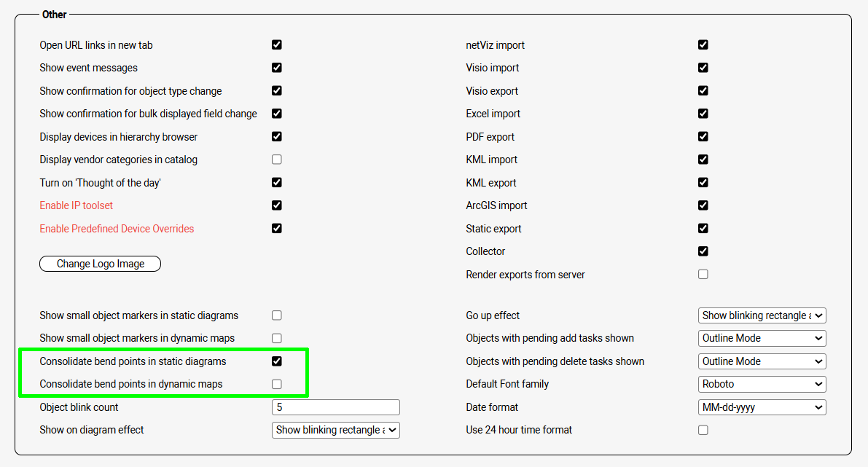Disable the Visio import checkbox
This screenshot has height=467, width=868.
(703, 68)
